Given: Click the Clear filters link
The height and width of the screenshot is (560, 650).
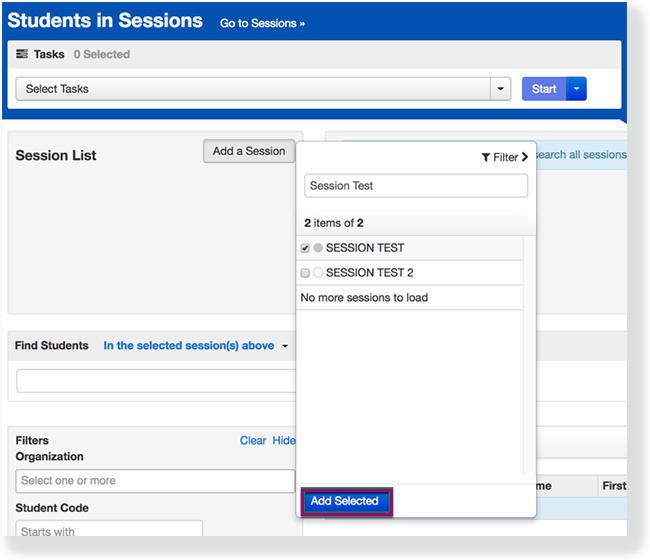Looking at the screenshot, I should pos(253,441).
